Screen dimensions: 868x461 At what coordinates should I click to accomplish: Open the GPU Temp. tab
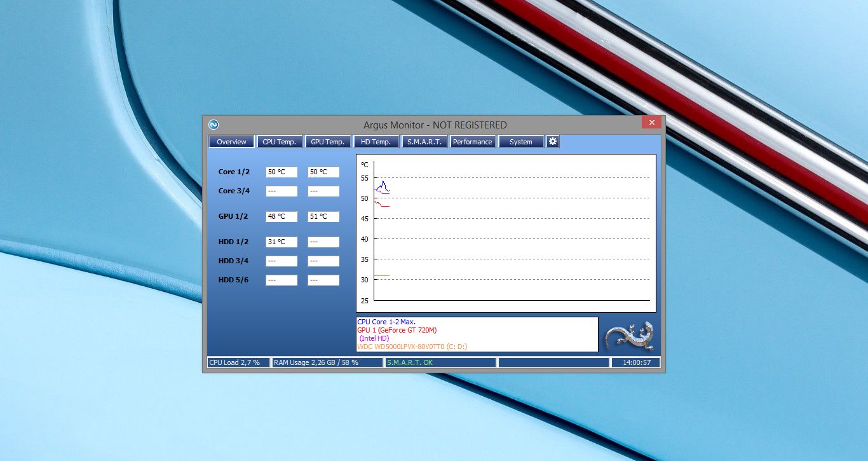[x=327, y=142]
